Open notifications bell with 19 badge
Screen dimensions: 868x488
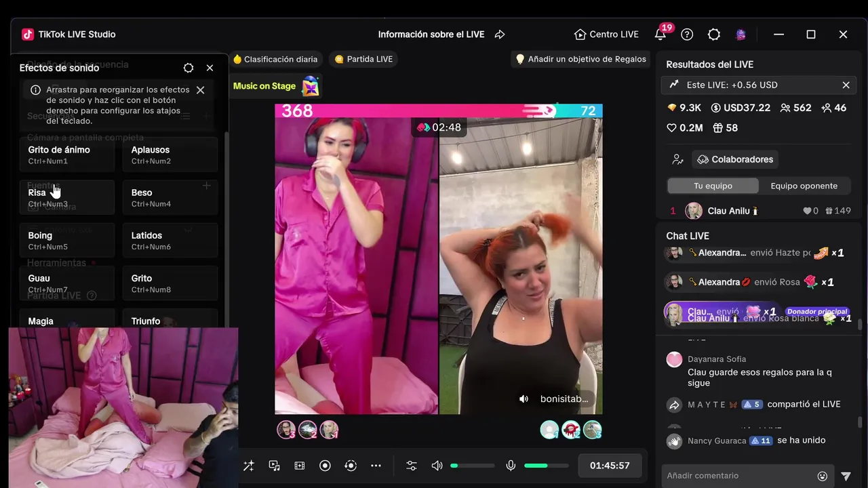(x=661, y=33)
